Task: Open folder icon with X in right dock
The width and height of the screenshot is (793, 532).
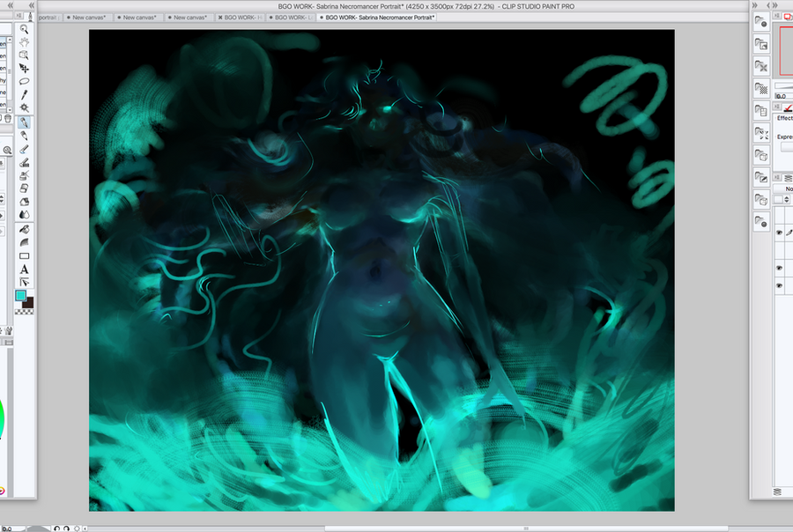Action: pos(761,66)
